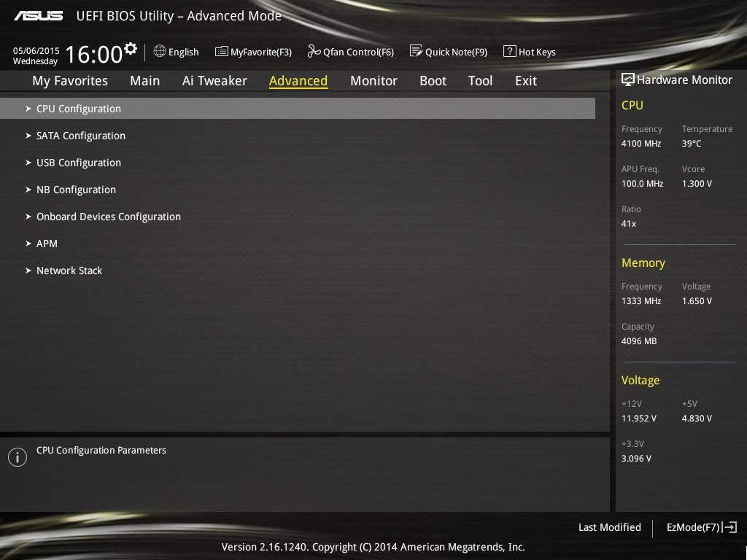Click the 16:00 clock time

click(x=94, y=54)
